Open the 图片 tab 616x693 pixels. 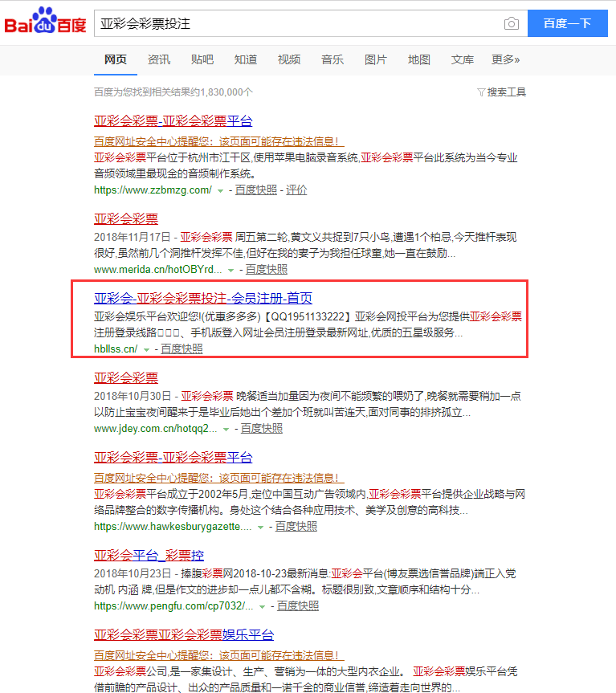[376, 59]
